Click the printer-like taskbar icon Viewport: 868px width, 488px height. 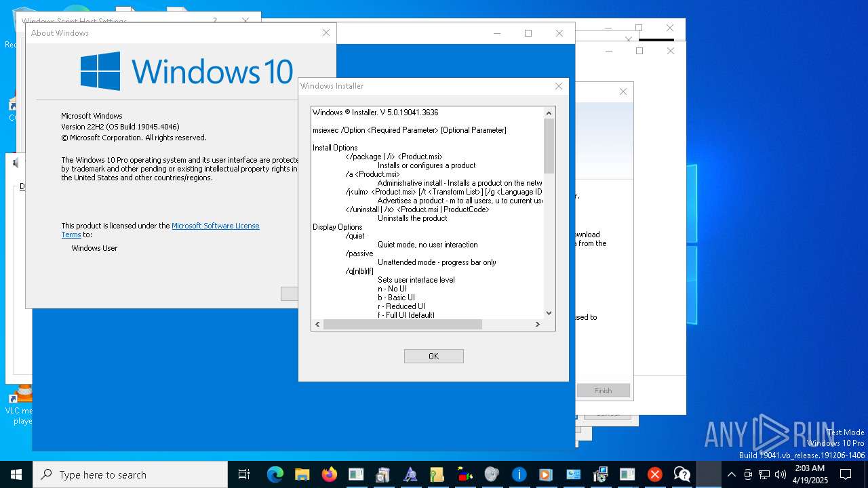383,474
